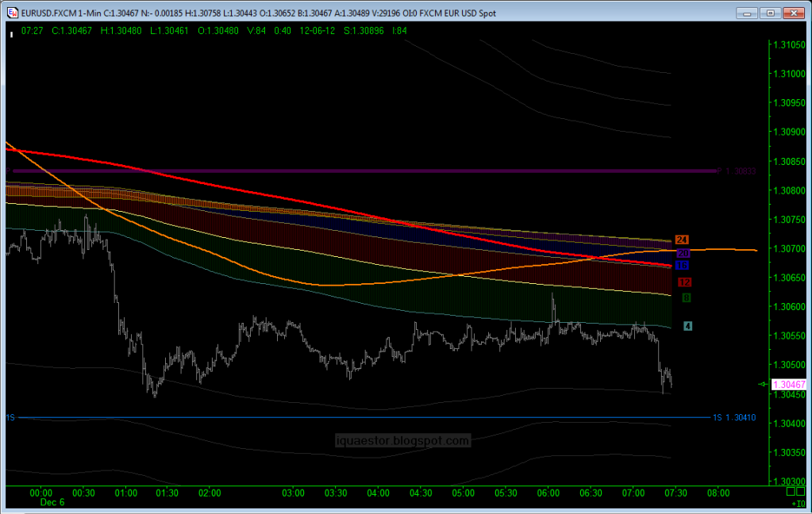The image size is (812, 514).
Task: Maximize the EURUSD chart window
Action: [x=769, y=13]
